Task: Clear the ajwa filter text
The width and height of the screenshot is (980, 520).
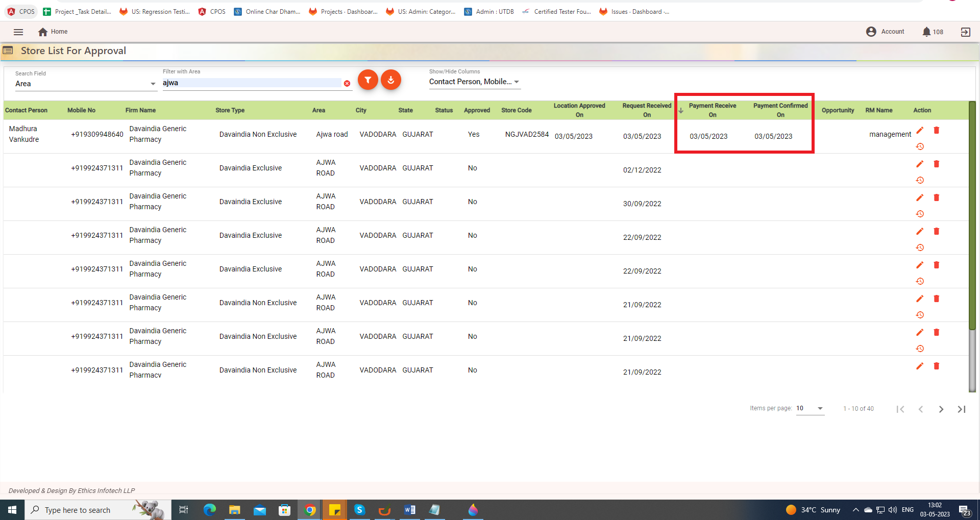Action: click(x=347, y=84)
